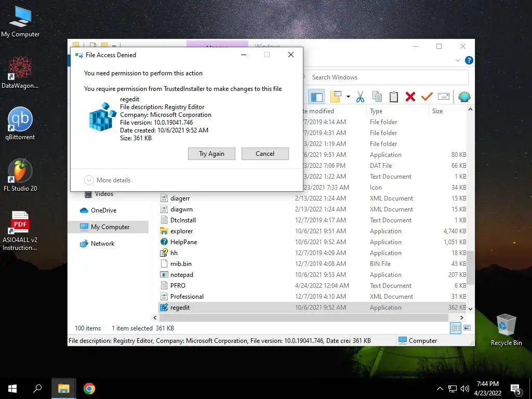Click the left scroll arrow of file list
The image size is (532, 399).
pos(155,317)
